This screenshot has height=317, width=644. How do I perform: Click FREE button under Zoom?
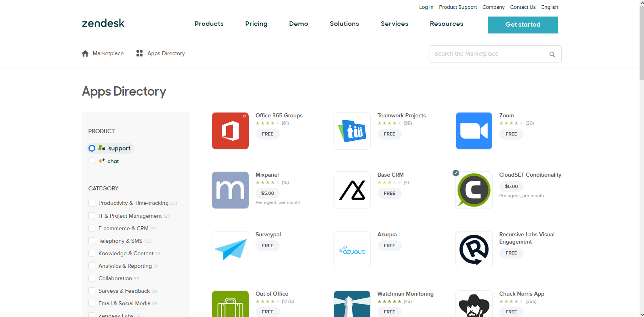point(512,134)
